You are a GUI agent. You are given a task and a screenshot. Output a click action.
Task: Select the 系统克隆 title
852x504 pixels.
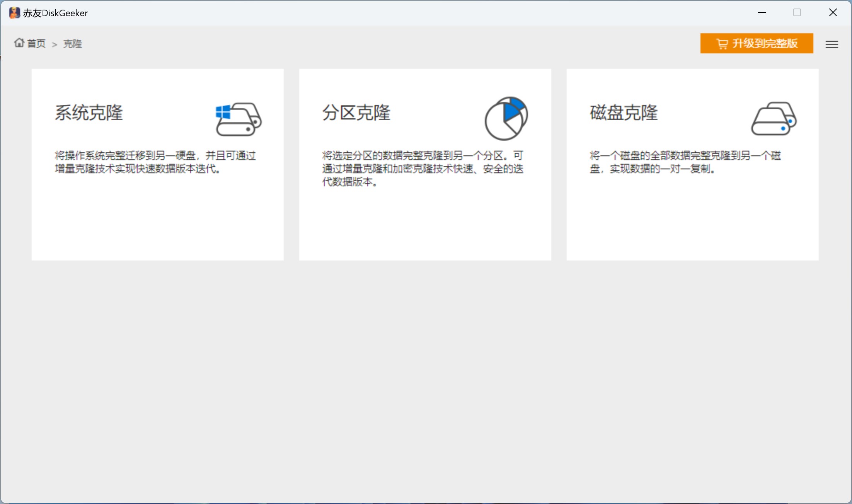(89, 112)
